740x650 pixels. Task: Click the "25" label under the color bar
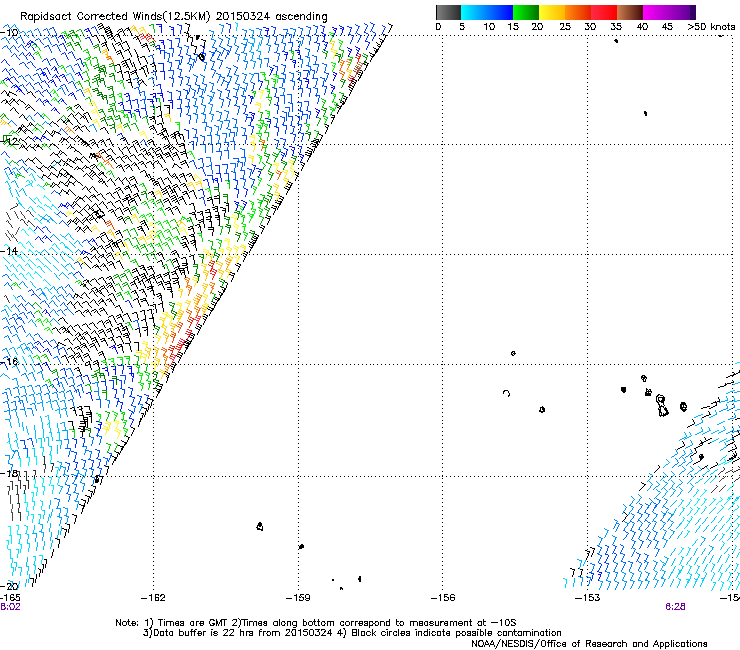coord(565,27)
